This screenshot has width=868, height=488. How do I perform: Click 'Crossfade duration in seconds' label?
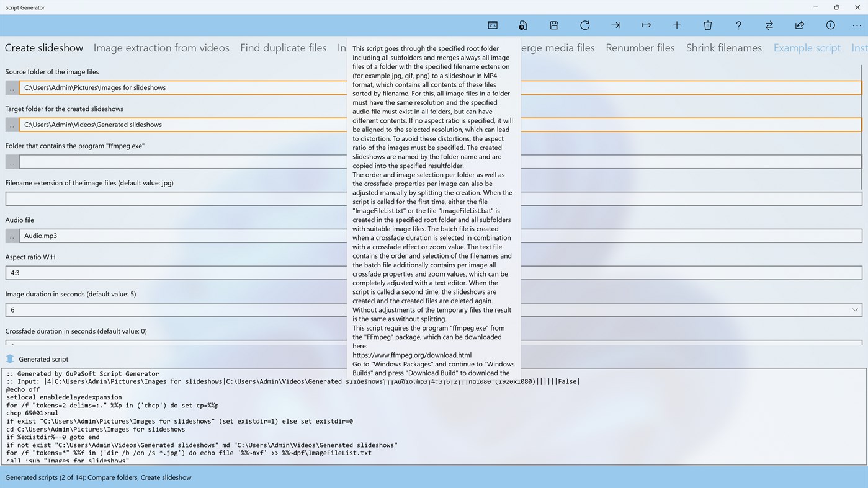pos(76,331)
